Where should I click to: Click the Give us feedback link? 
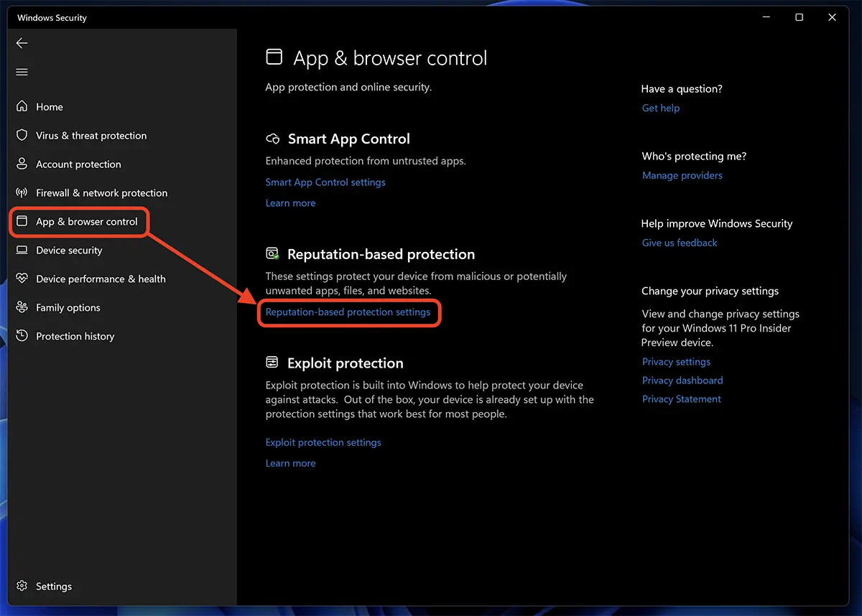(680, 243)
